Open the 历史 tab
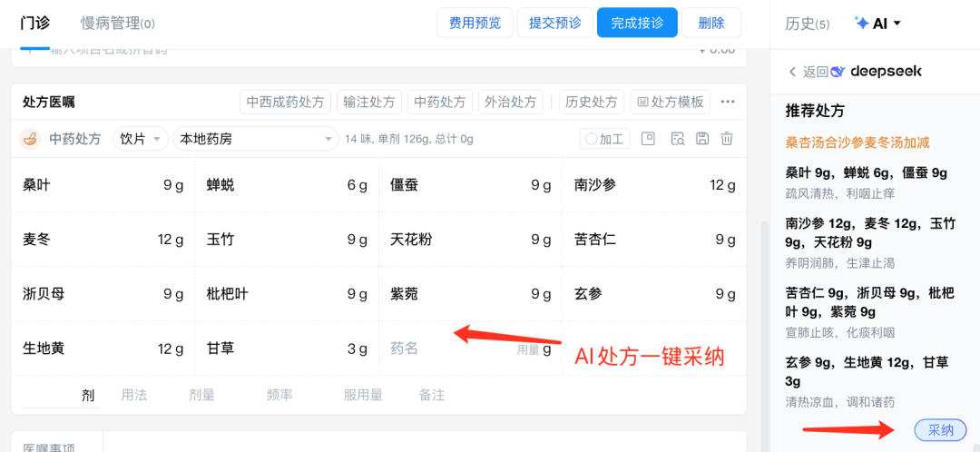 coord(808,24)
